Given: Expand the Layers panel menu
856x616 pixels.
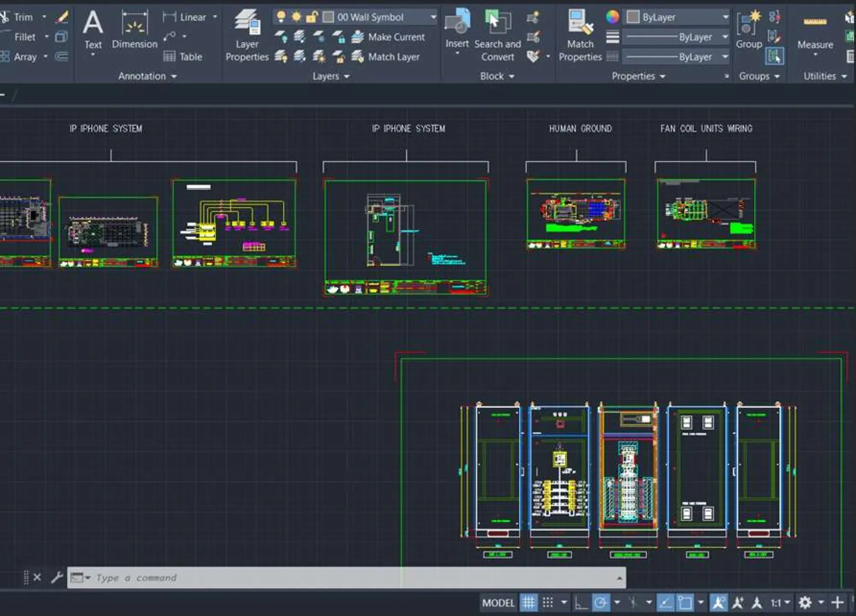Looking at the screenshot, I should (331, 76).
